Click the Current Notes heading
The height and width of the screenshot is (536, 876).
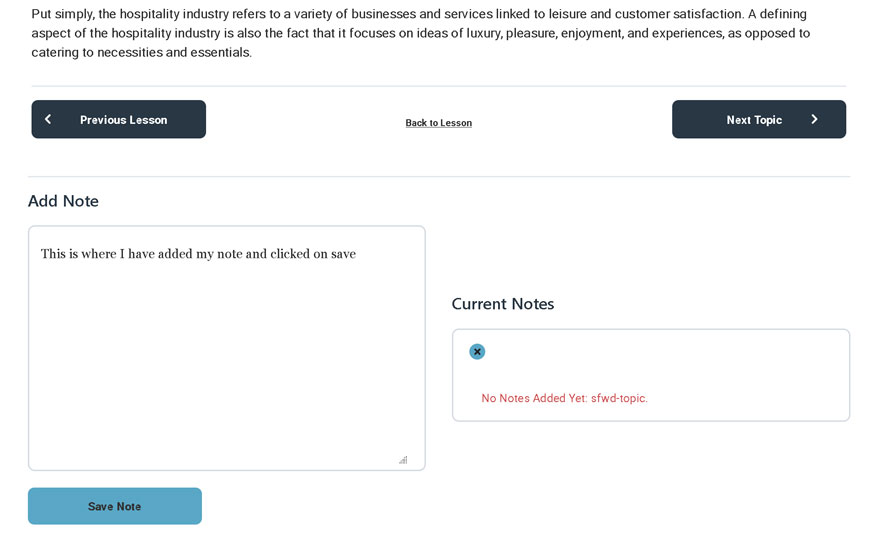tap(503, 303)
